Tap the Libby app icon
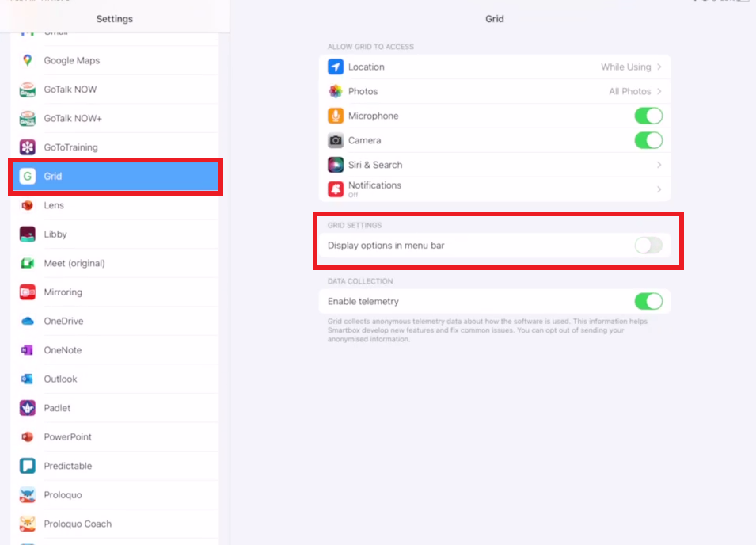The width and height of the screenshot is (756, 545). tap(28, 234)
